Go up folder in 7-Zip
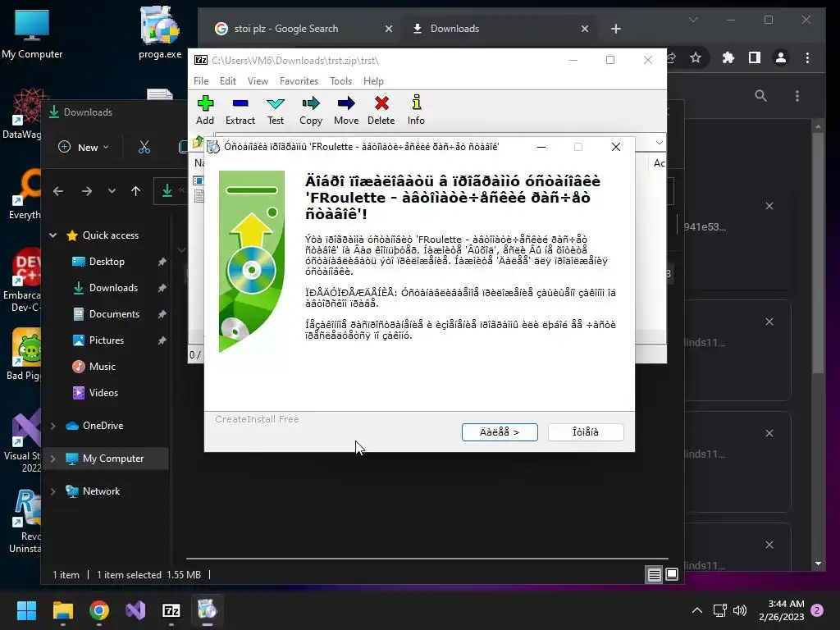Image resolution: width=840 pixels, height=630 pixels. coord(198,142)
